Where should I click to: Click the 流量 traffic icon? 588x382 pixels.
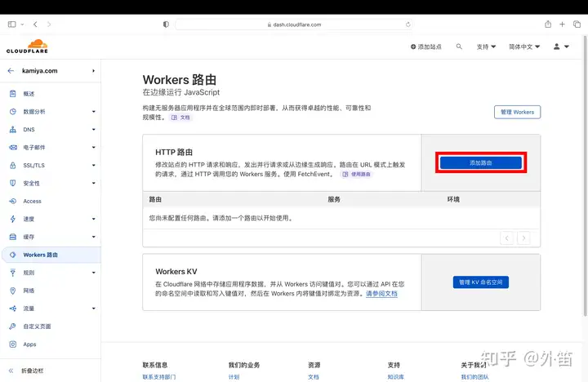pos(13,309)
